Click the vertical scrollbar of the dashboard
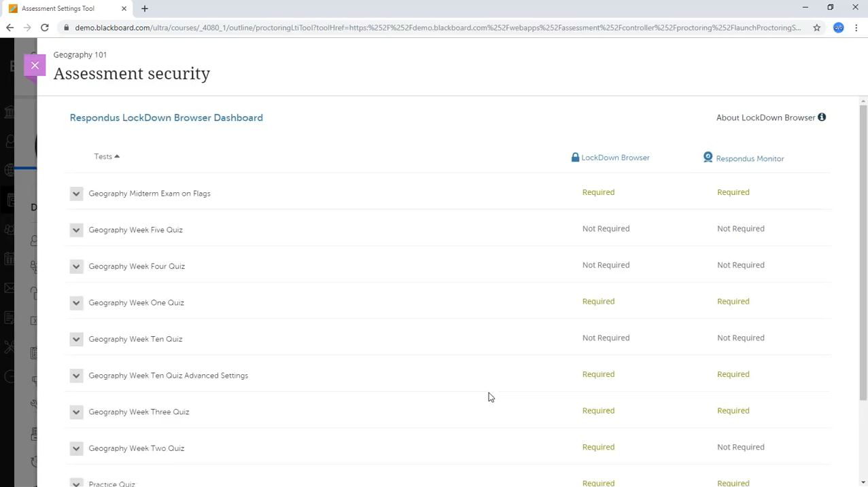The height and width of the screenshot is (487, 868). tap(863, 251)
